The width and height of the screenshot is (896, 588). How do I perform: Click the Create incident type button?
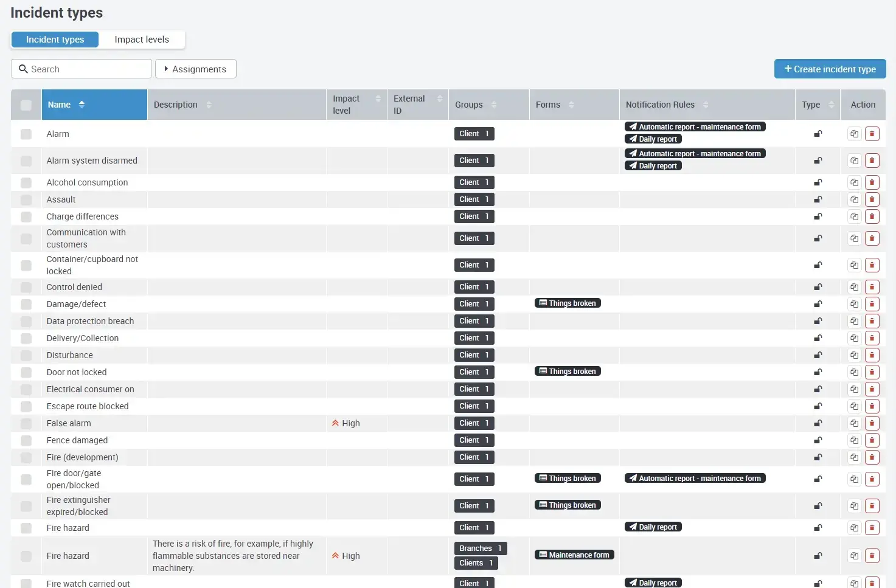pos(830,69)
